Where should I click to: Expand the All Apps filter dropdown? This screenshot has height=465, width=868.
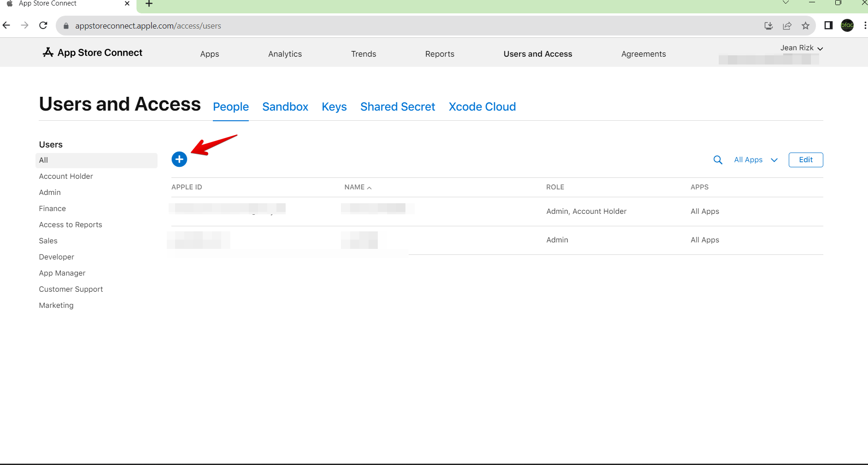pyautogui.click(x=756, y=160)
